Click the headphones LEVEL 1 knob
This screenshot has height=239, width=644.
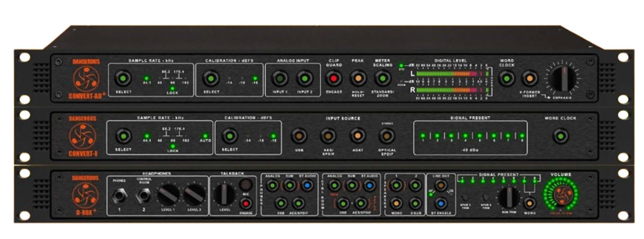tap(168, 195)
